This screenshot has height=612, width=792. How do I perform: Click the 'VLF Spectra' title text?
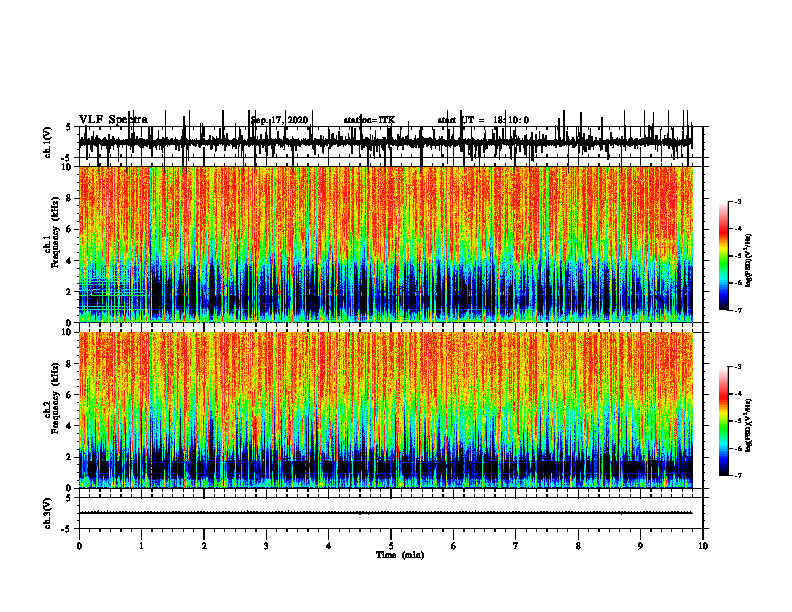[x=113, y=120]
